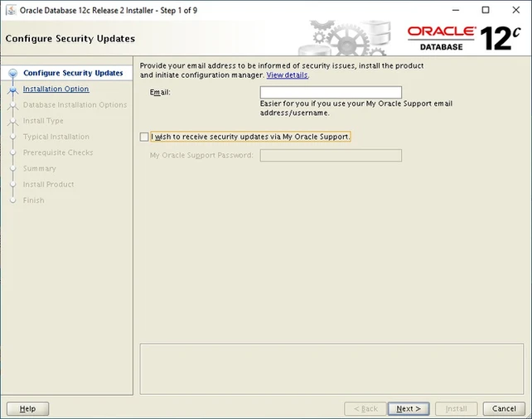The width and height of the screenshot is (532, 419).
Task: Click 'Prerequisite Checks' step in sidebar
Action: coord(58,152)
